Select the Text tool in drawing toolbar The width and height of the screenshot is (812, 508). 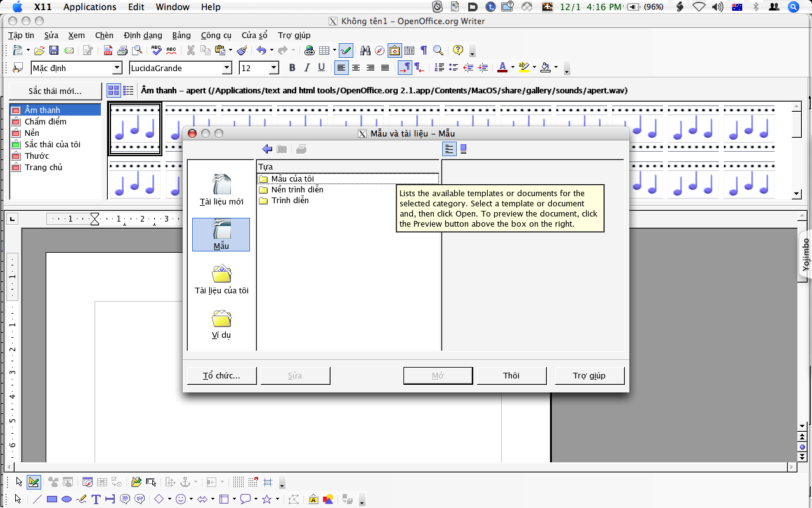(x=96, y=499)
